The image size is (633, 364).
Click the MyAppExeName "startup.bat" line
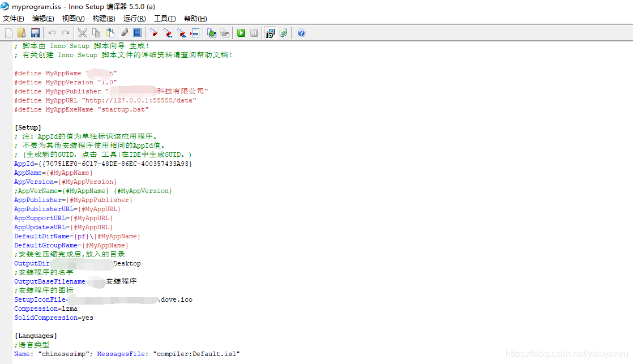click(81, 109)
